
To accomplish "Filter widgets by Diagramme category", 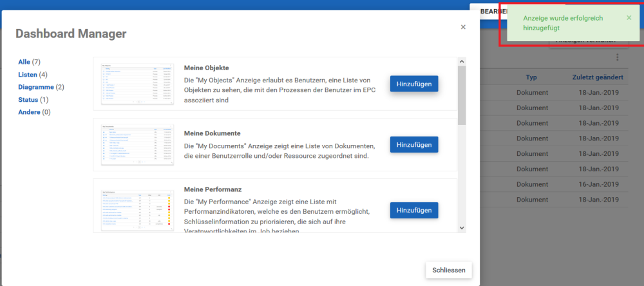I will click(x=36, y=87).
